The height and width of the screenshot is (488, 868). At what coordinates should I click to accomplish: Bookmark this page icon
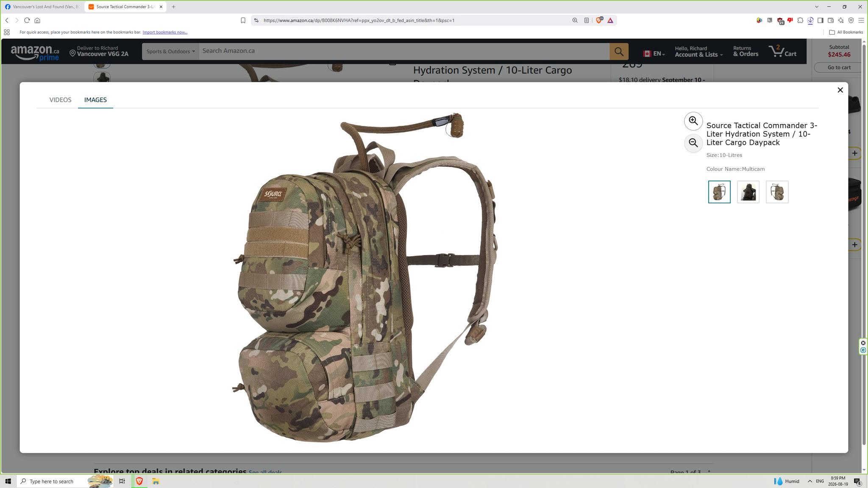(x=243, y=20)
